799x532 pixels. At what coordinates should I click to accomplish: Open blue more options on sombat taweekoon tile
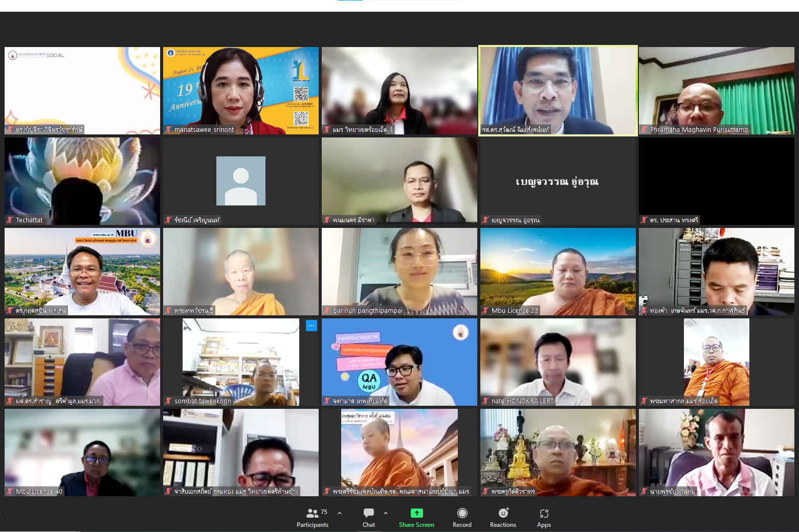[311, 326]
